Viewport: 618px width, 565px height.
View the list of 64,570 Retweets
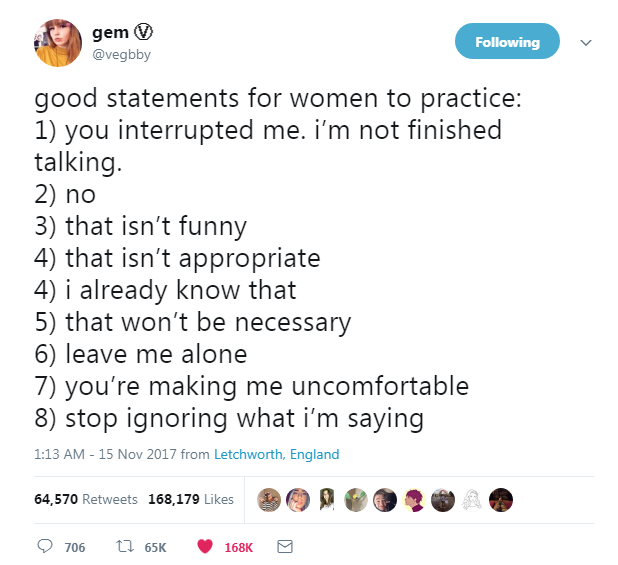pos(85,499)
